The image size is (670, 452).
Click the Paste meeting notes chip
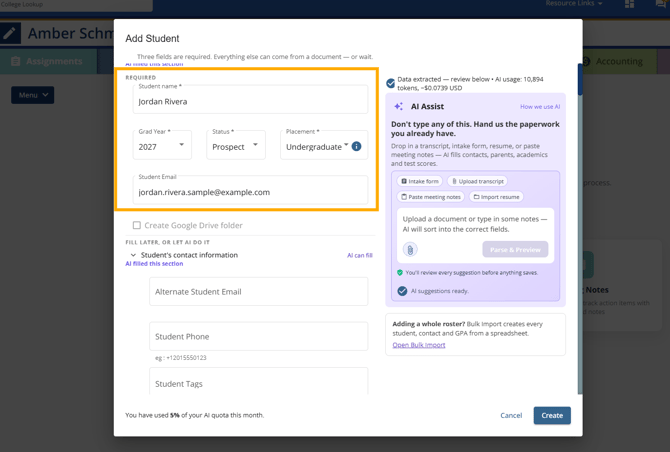coord(431,197)
